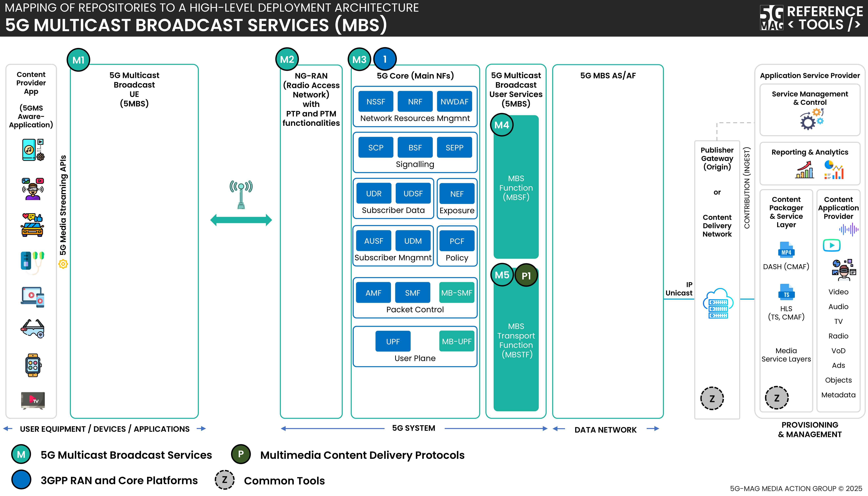Image resolution: width=868 pixels, height=496 pixels.
Task: Click the MB-SMF block
Action: [x=457, y=293]
